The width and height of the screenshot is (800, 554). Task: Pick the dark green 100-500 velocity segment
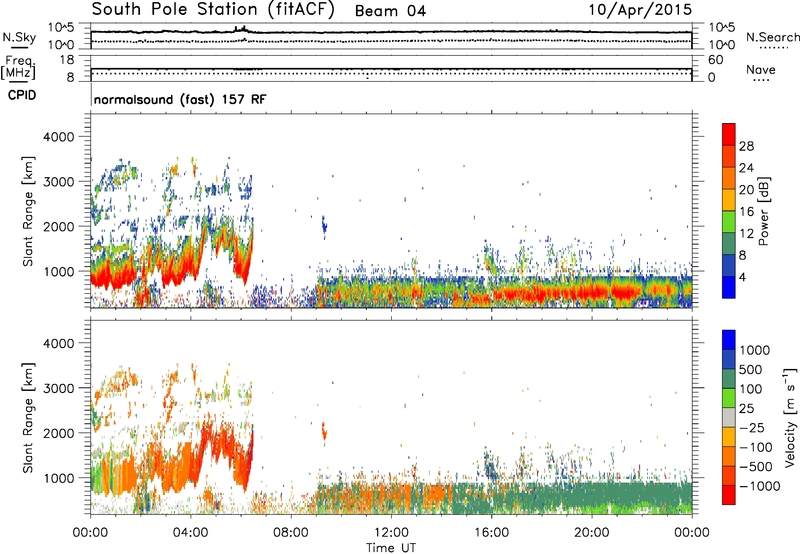pyautogui.click(x=729, y=379)
